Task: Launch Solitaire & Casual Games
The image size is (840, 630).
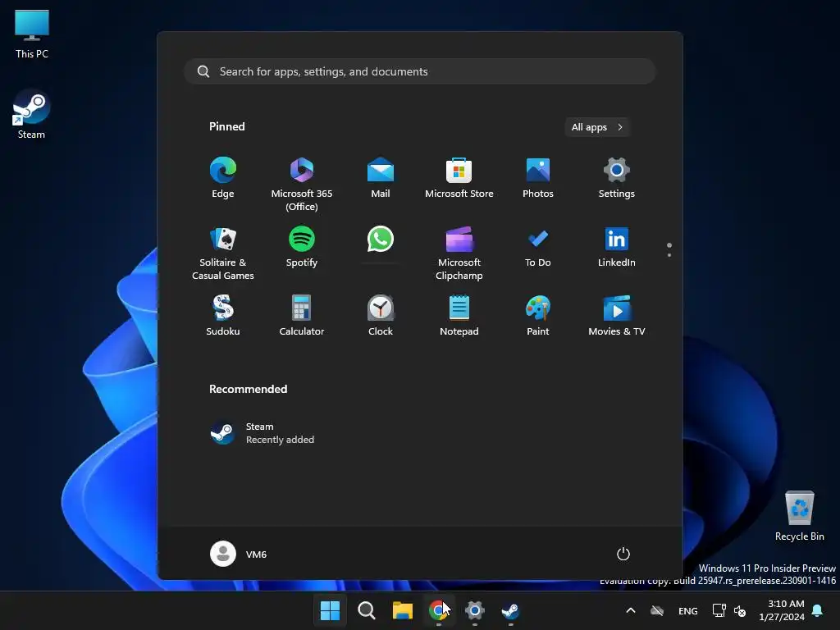Action: (223, 253)
